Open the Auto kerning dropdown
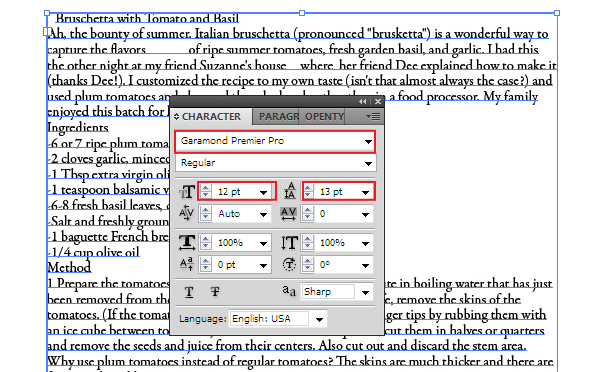 click(263, 214)
